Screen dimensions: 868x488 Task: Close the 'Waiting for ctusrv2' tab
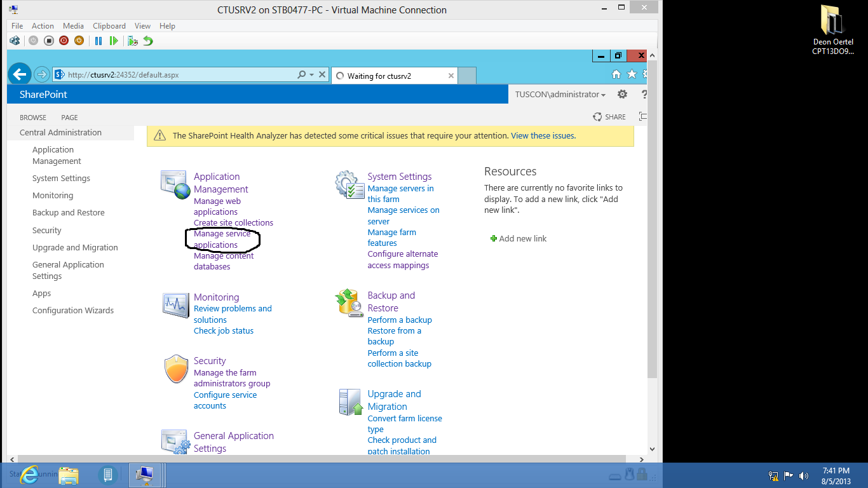click(451, 76)
